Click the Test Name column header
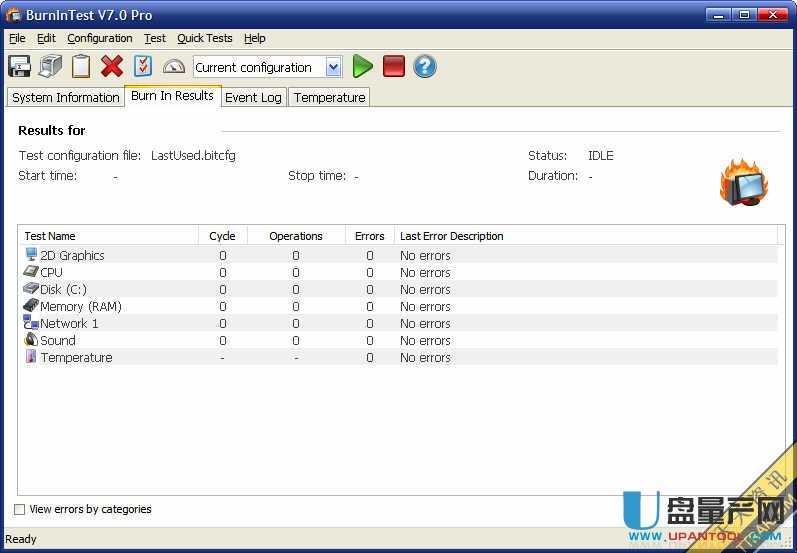Viewport: 797px width, 553px height. coord(108,236)
